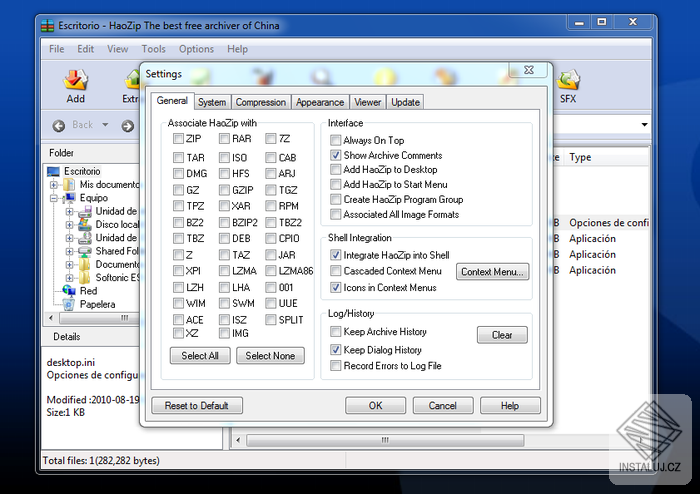Uncheck Icons in Context Menus
Screen dimensions: 700x494
[335, 287]
